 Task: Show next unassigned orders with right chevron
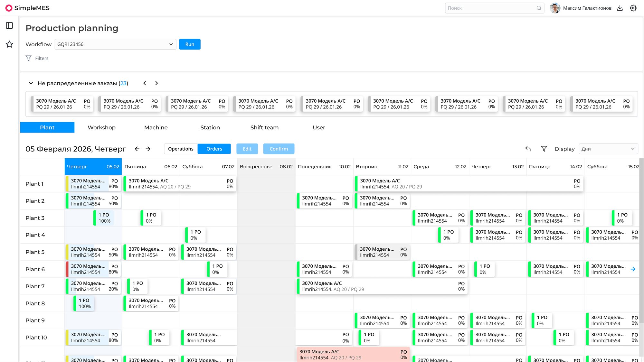click(156, 83)
